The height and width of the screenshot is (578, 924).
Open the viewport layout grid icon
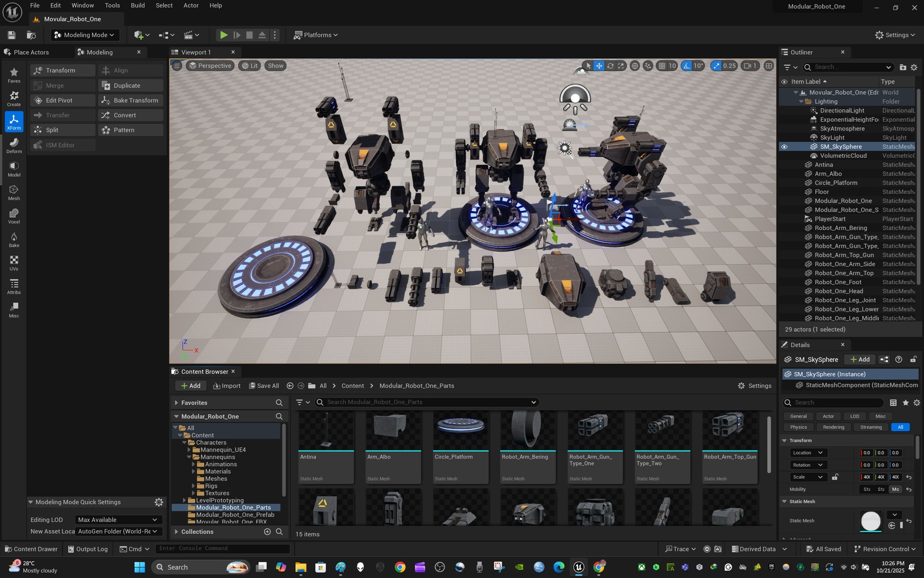tap(768, 66)
